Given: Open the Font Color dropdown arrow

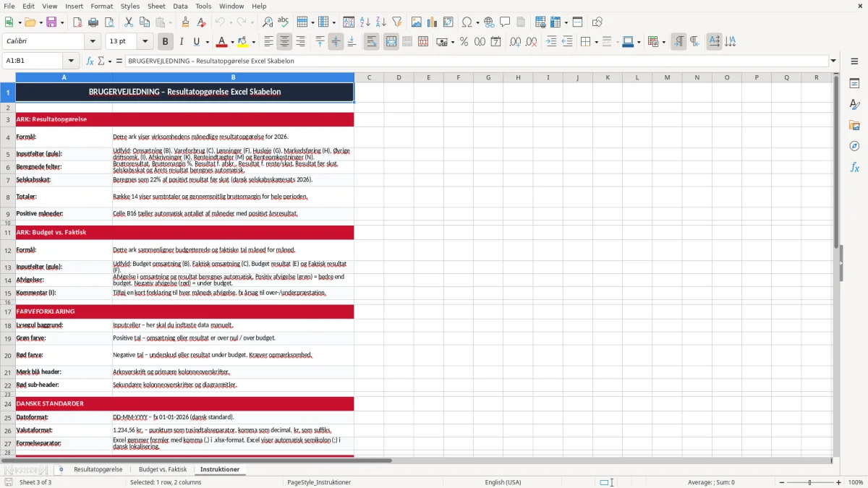Looking at the screenshot, I should (x=232, y=42).
